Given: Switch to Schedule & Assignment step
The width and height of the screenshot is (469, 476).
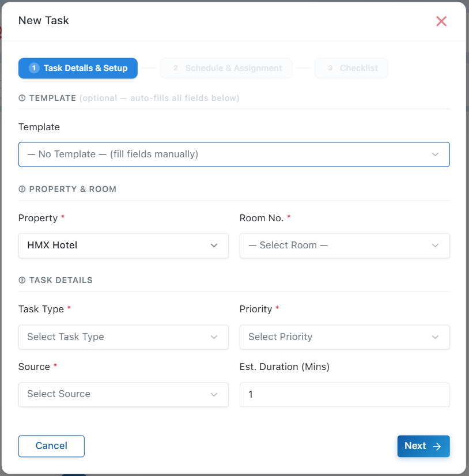Looking at the screenshot, I should click(226, 68).
